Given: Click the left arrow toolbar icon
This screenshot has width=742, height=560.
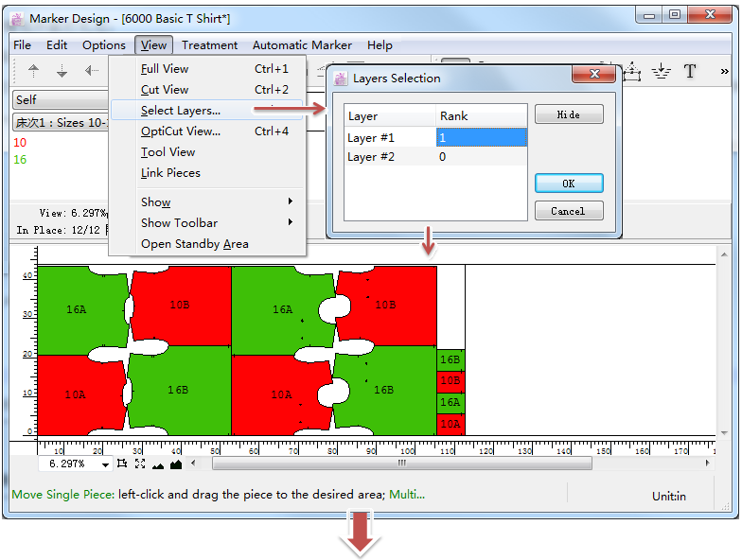Looking at the screenshot, I should pyautogui.click(x=91, y=71).
